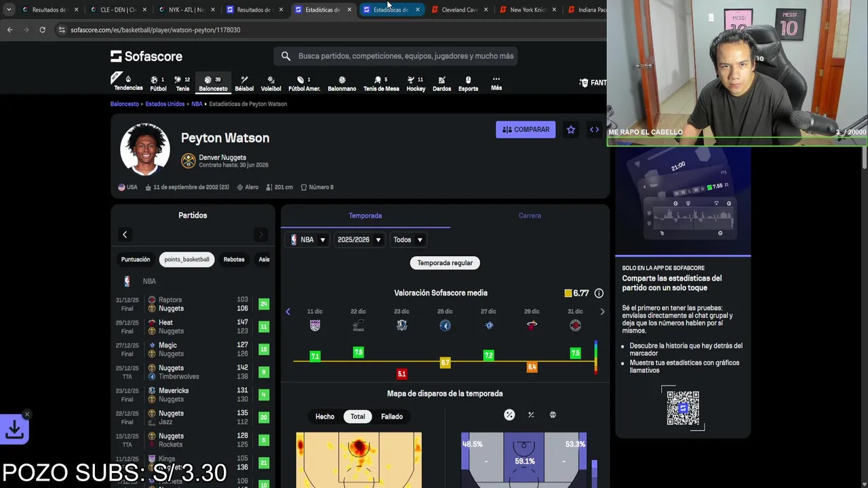The height and width of the screenshot is (488, 868).
Task: Switch to the Carrera tab
Action: pos(530,216)
